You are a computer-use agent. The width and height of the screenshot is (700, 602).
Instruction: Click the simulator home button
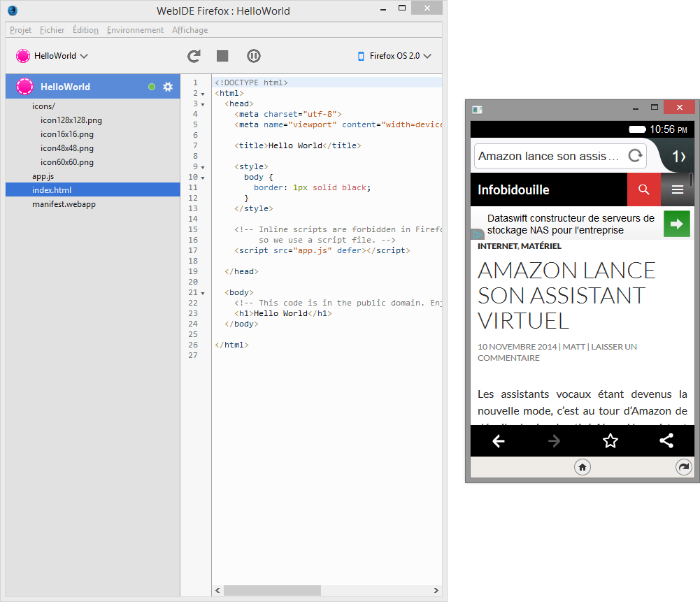pos(582,467)
